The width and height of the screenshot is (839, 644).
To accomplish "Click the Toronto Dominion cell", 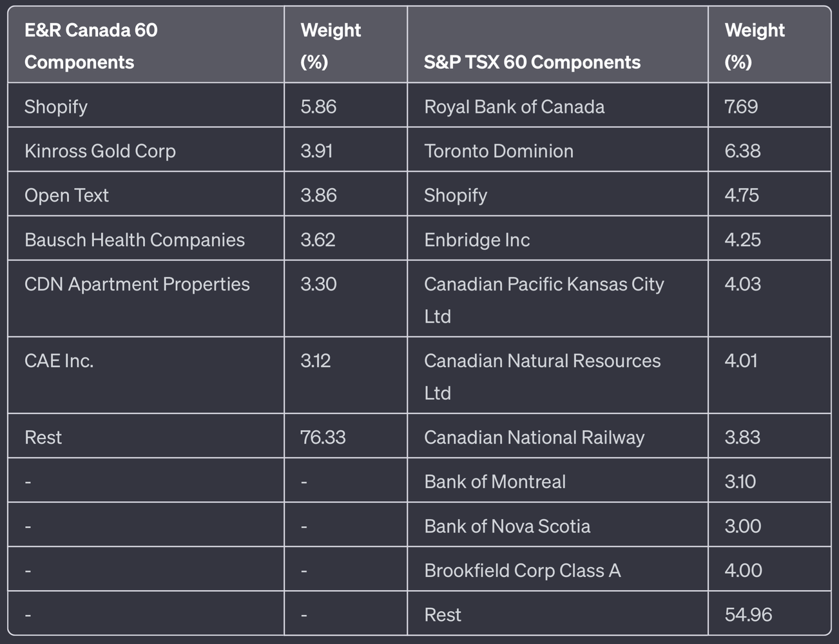I will pos(498,151).
